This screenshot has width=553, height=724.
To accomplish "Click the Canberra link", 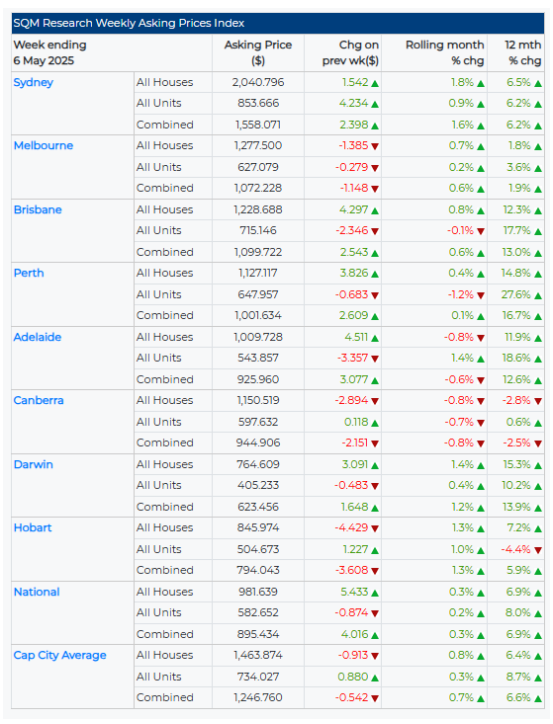I will point(39,400).
